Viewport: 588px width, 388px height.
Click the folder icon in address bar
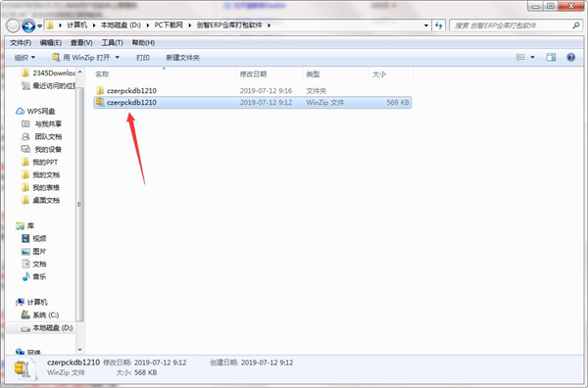(50, 25)
